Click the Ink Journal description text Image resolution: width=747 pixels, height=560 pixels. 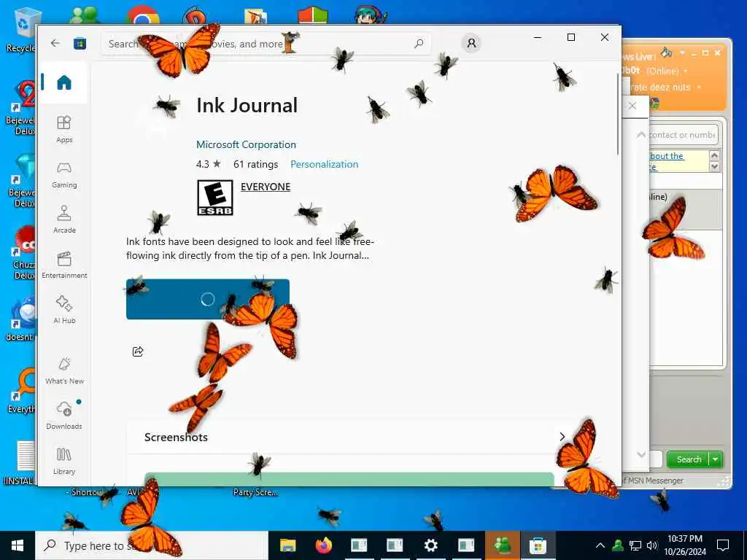[x=249, y=249]
